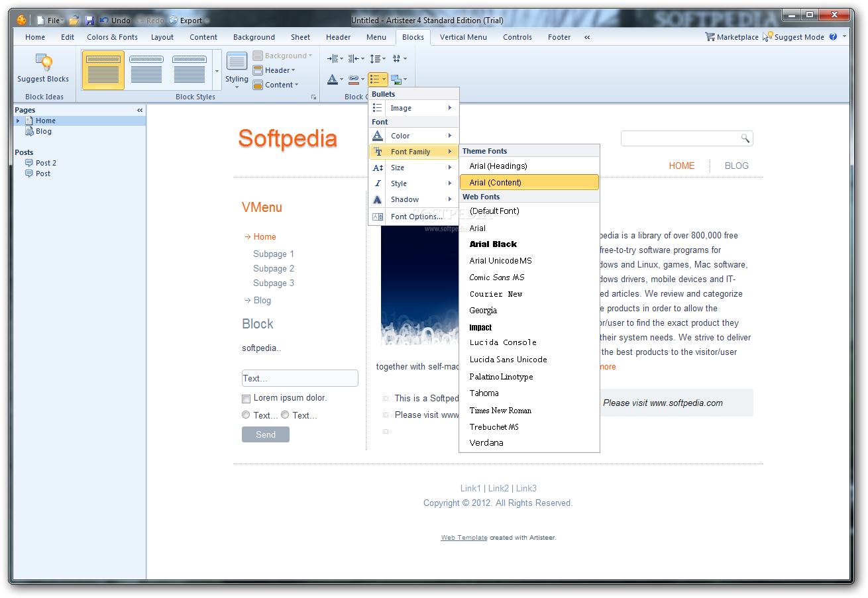
Task: Click the hyperlink style icon in ribbon
Action: point(356,79)
